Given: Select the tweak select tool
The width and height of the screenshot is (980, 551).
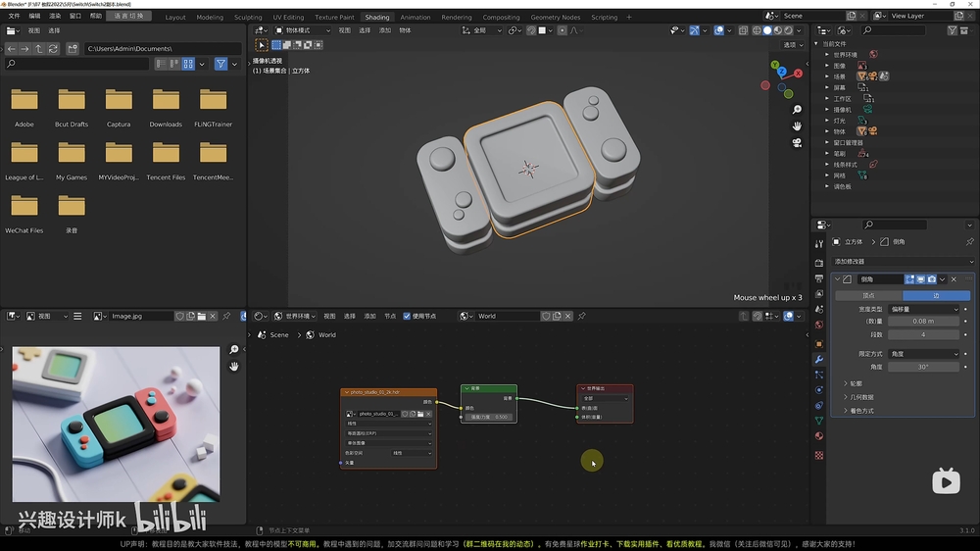Looking at the screenshot, I should (x=262, y=45).
